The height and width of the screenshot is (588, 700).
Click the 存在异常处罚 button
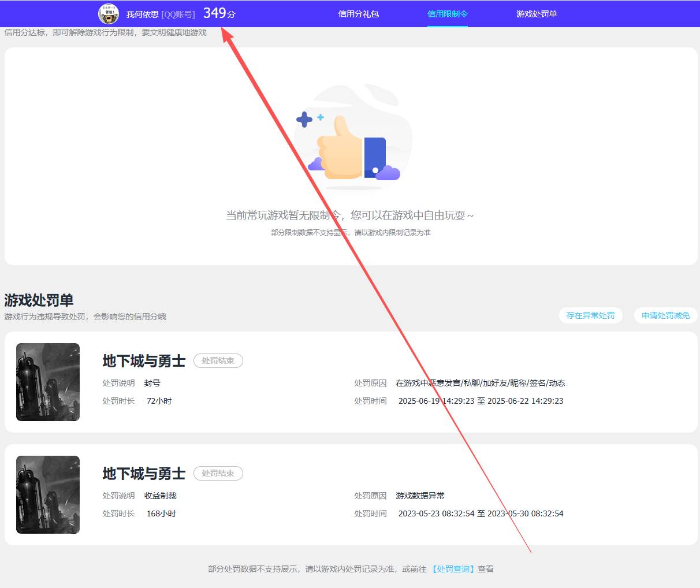click(590, 315)
